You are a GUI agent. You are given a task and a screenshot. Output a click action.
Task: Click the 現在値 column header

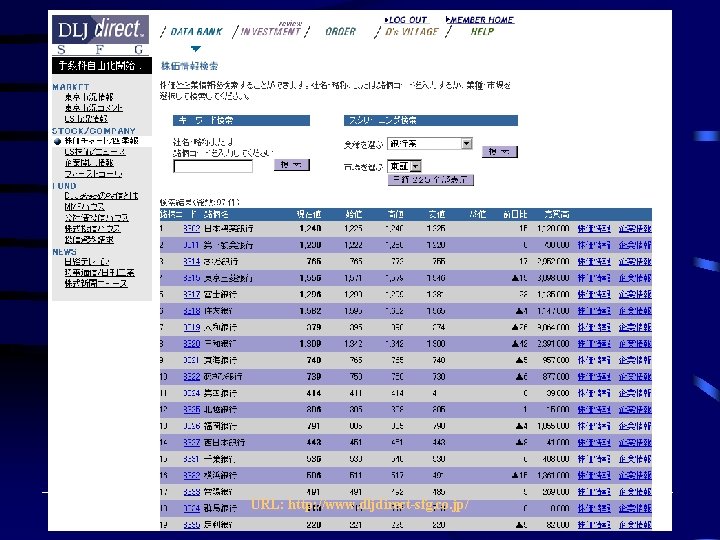(309, 214)
